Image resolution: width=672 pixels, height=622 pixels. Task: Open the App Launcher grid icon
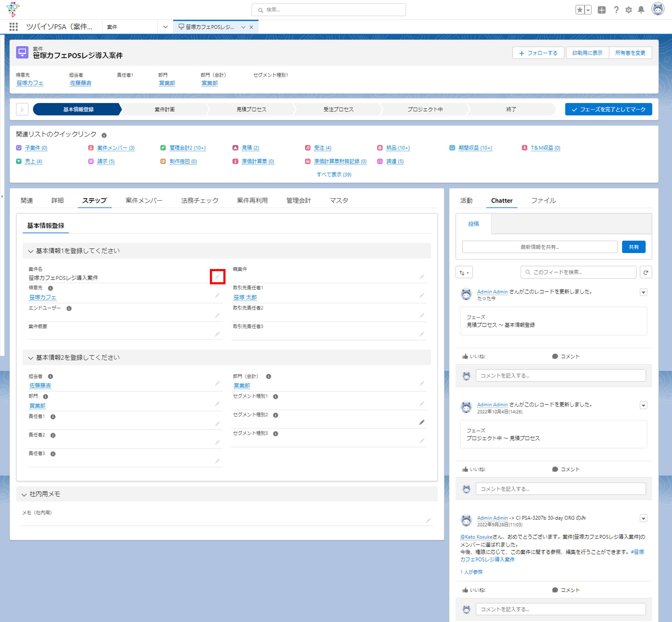[x=13, y=27]
